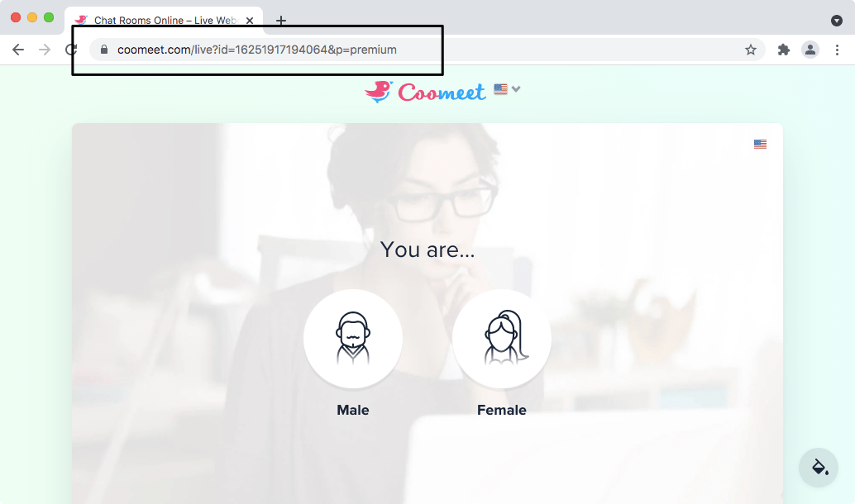Screen dimensions: 855x504
Task: Open the browser profile avatar icon
Action: tap(810, 50)
